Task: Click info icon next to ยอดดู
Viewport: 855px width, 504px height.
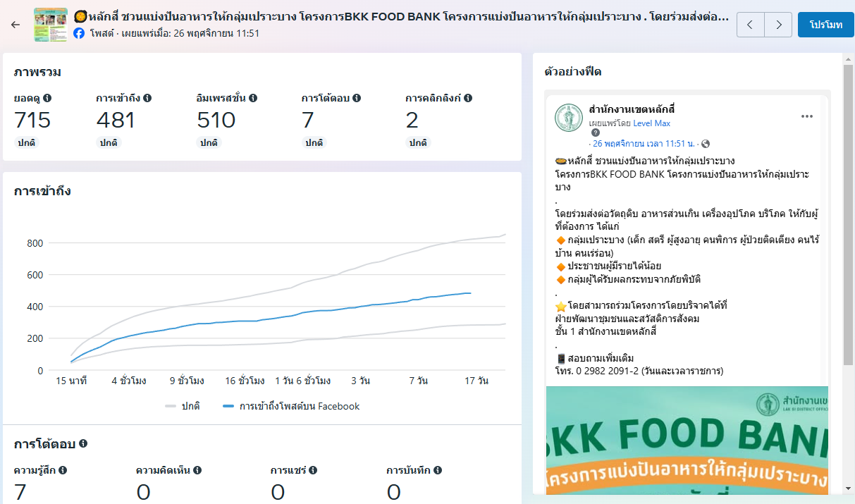Action: pyautogui.click(x=47, y=98)
